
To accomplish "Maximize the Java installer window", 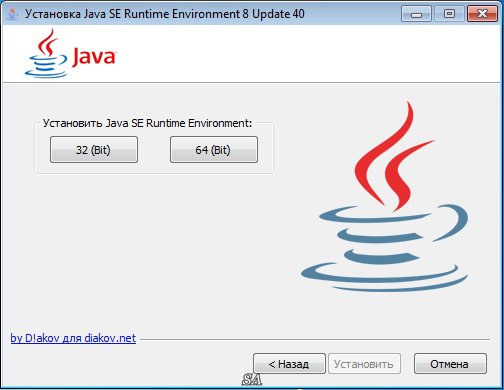I will (449, 14).
